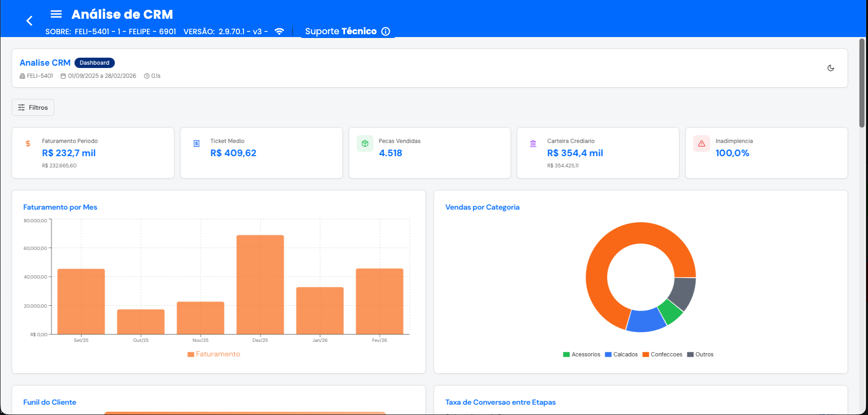Click the Nov/25 bar in chart
Viewport: 868px width, 415px height.
click(x=200, y=318)
